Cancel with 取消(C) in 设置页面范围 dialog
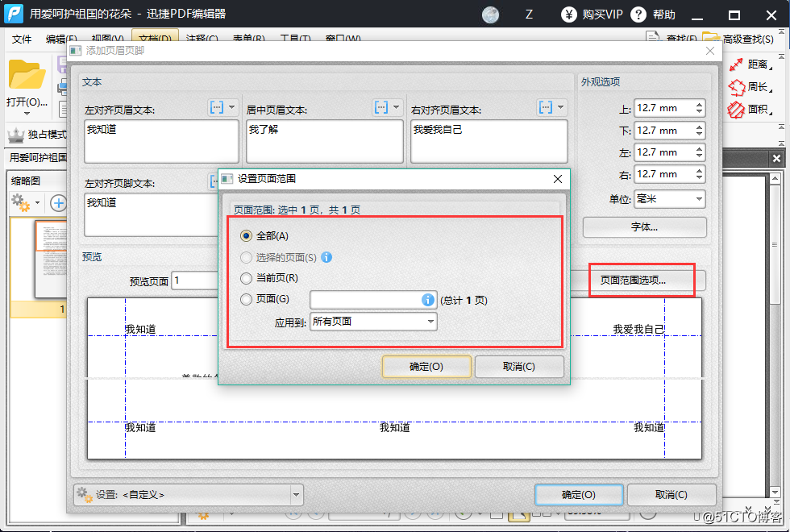This screenshot has width=790, height=532. tap(519, 367)
